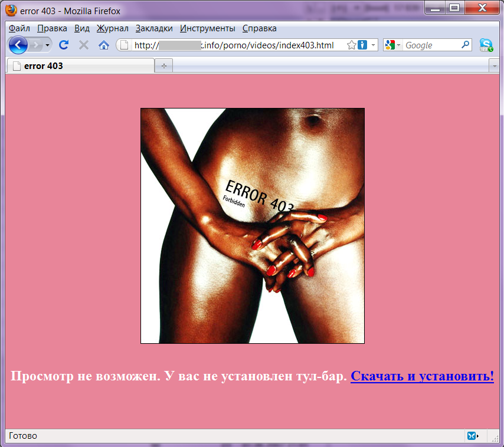Open the Инструменты menu
Image resolution: width=504 pixels, height=447 pixels.
pos(208,28)
